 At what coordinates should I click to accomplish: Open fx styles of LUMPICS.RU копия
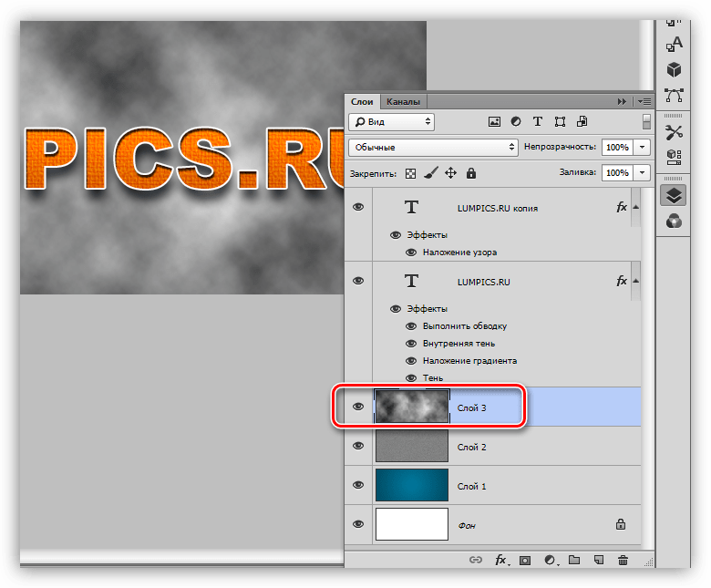tap(622, 207)
